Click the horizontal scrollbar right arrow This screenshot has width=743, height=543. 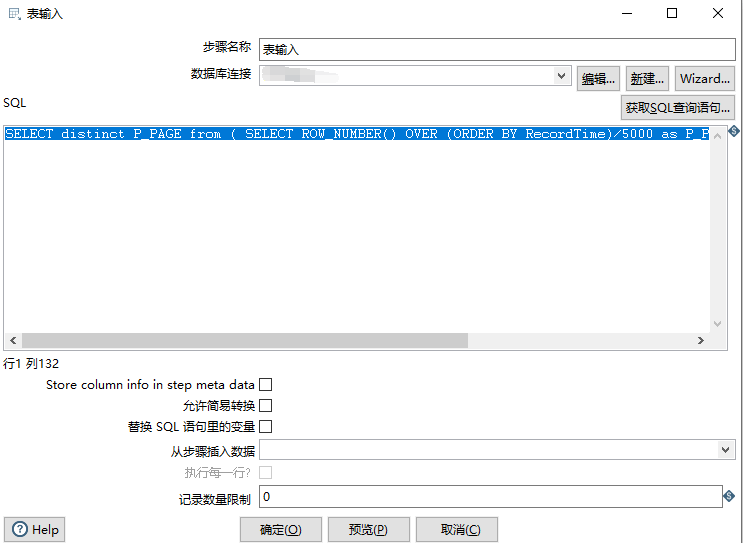pos(701,341)
